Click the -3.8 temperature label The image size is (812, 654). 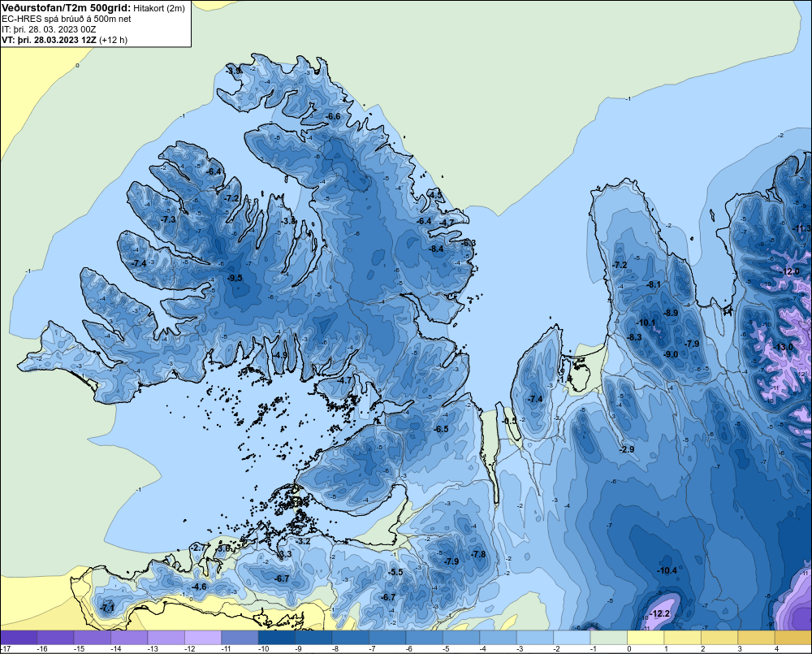point(288,221)
